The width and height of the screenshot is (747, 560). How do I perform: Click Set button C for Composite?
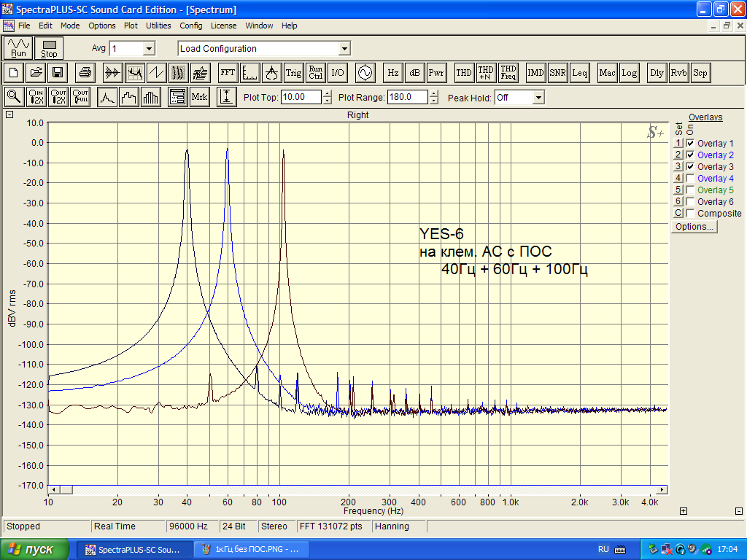pyautogui.click(x=678, y=214)
